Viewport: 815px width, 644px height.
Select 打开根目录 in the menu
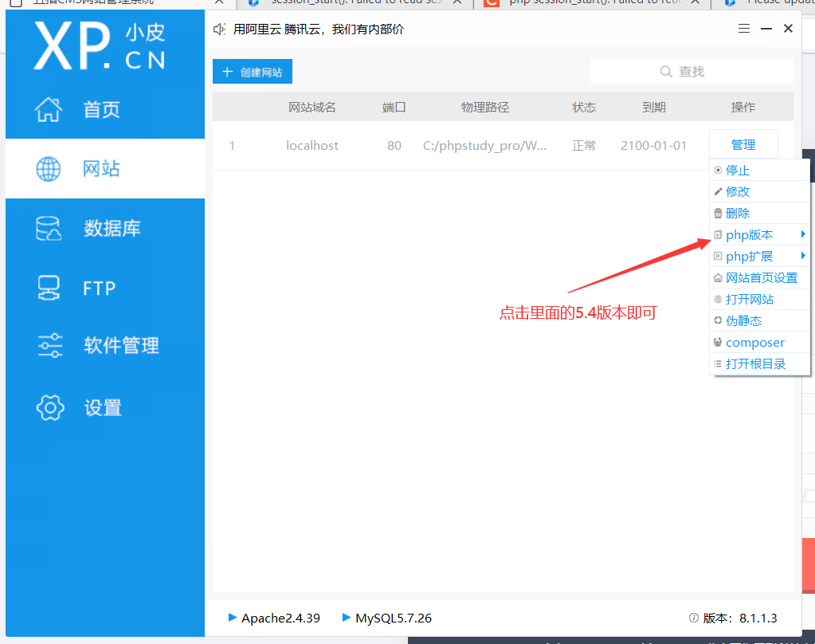click(x=759, y=363)
